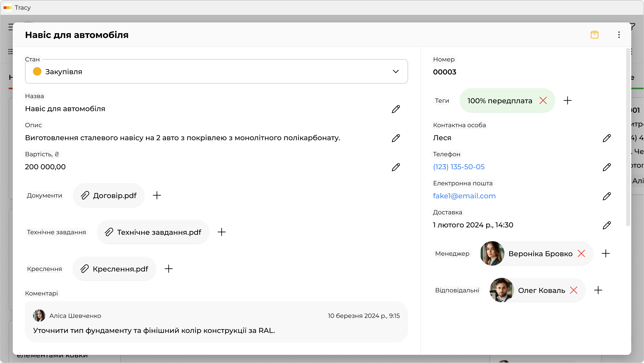Click the phone number (123) 135-50-05 link
The width and height of the screenshot is (644, 363).
pyautogui.click(x=459, y=167)
